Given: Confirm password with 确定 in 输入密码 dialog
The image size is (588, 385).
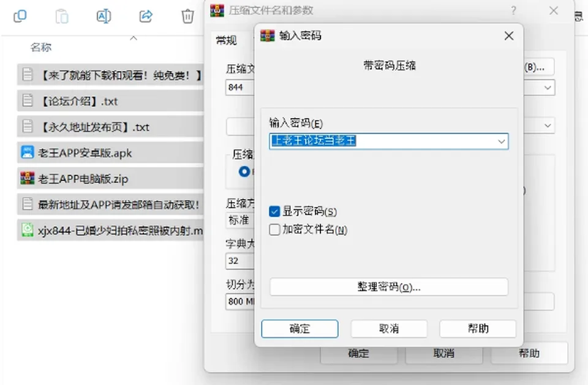Looking at the screenshot, I should pyautogui.click(x=300, y=329).
